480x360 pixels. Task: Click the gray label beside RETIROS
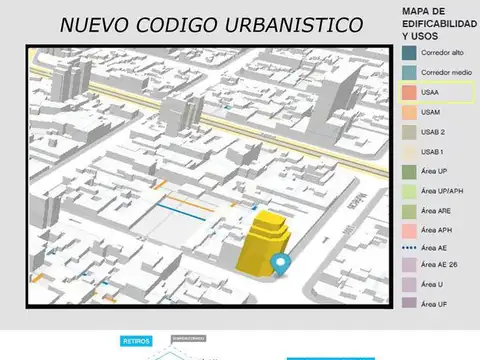pyautogui.click(x=189, y=339)
